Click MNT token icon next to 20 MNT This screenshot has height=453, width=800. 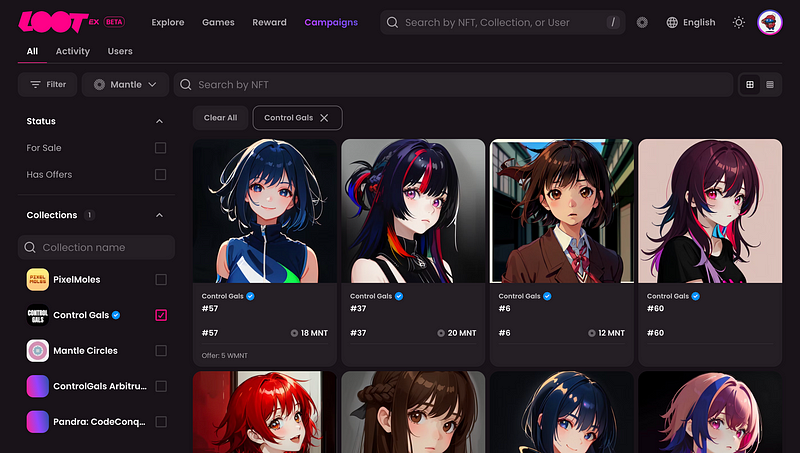(441, 333)
